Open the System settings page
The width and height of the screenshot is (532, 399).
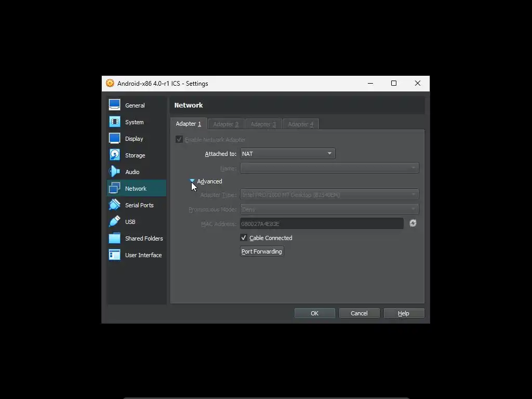click(137, 122)
